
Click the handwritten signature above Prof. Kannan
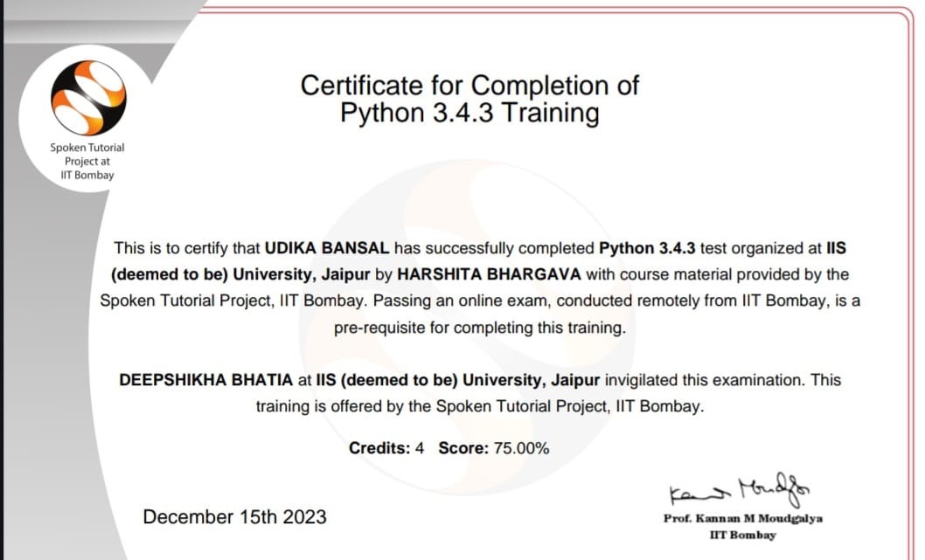(739, 489)
